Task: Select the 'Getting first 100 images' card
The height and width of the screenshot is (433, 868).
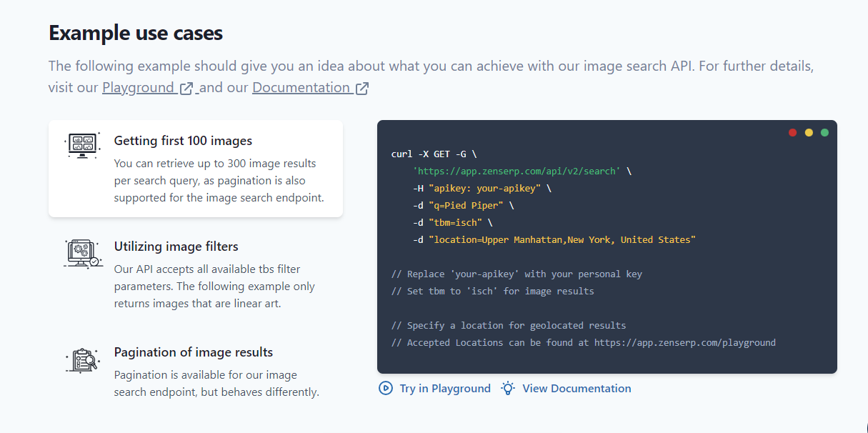Action: click(196, 169)
